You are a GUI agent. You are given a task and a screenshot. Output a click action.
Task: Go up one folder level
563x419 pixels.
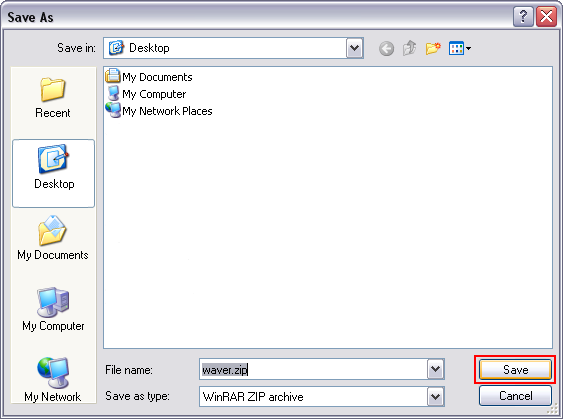[x=409, y=48]
